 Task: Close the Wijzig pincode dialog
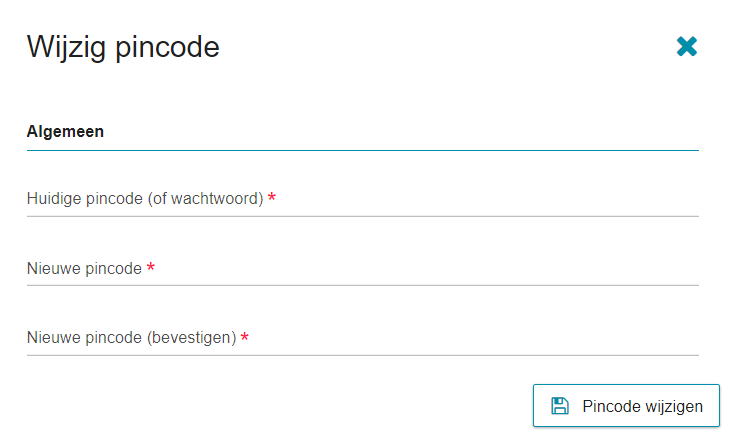tap(686, 46)
